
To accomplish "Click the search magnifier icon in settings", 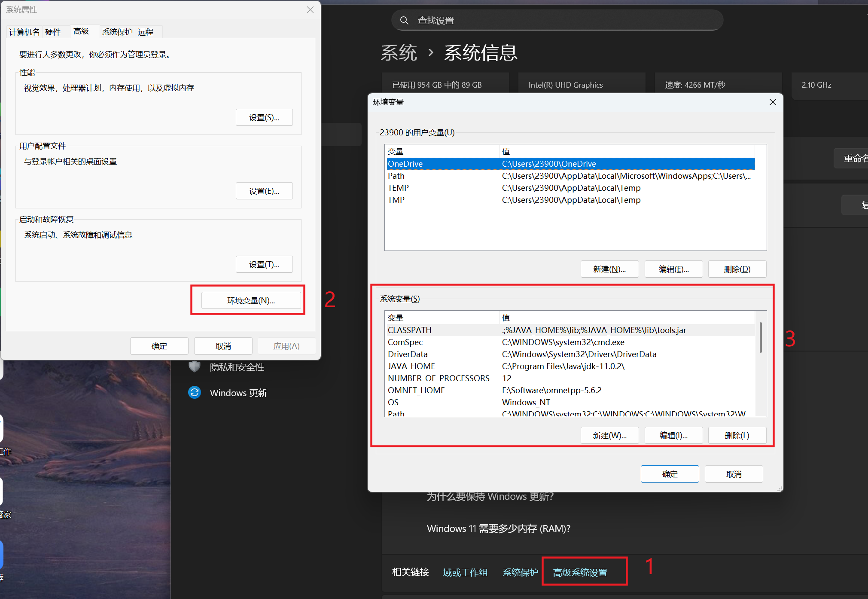I will 404,20.
